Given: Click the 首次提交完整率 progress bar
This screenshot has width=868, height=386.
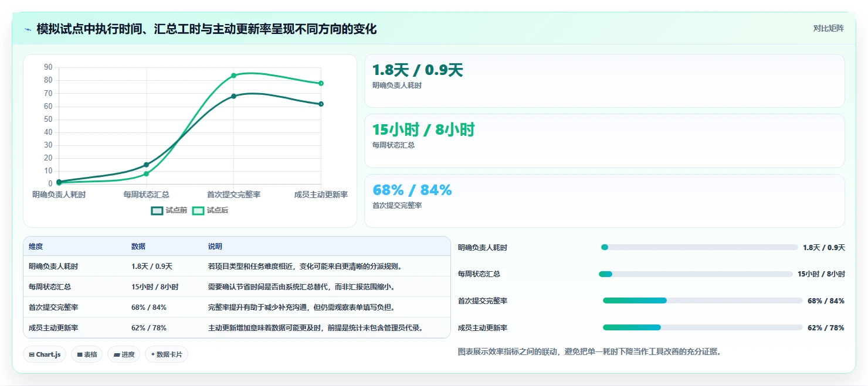Looking at the screenshot, I should 703,300.
